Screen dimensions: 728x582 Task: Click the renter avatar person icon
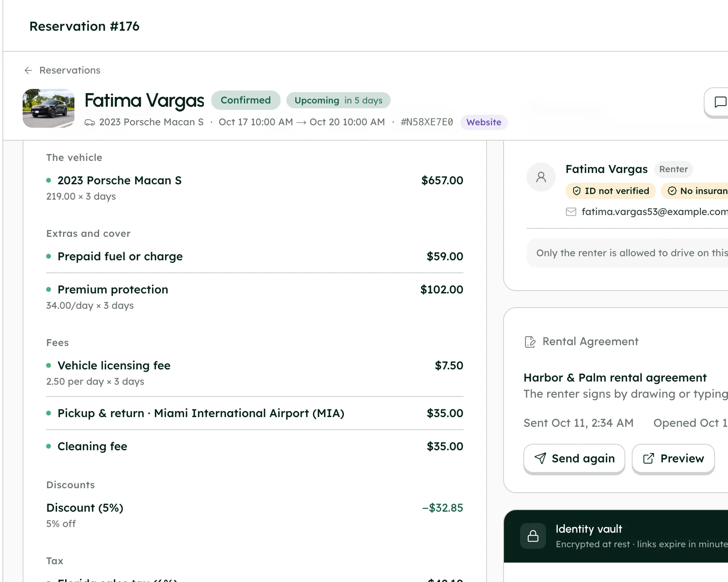(x=541, y=177)
